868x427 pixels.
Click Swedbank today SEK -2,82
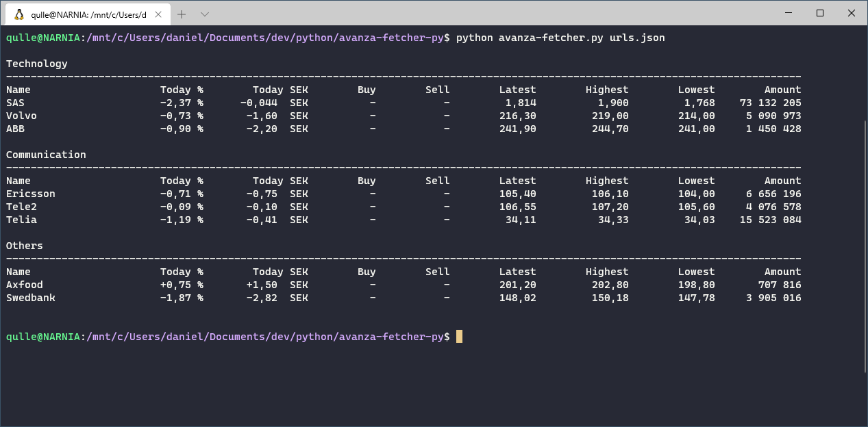click(262, 298)
